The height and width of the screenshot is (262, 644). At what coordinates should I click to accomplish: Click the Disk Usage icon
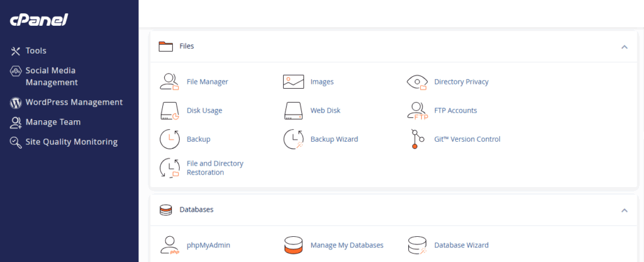click(x=170, y=111)
